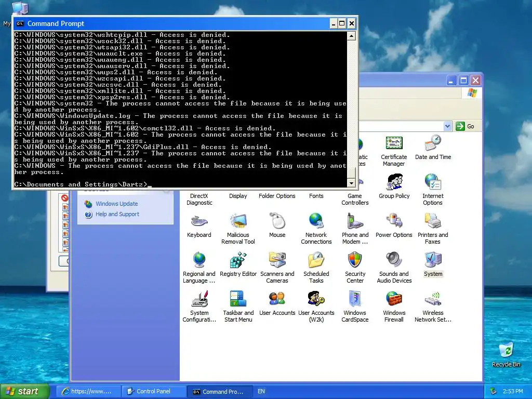The width and height of the screenshot is (532, 399).
Task: Open the Display label in Control Panel
Action: tap(238, 196)
